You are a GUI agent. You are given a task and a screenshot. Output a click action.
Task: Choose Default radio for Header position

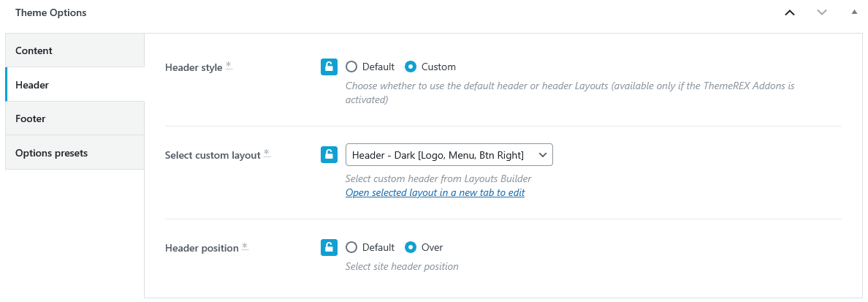(x=351, y=247)
